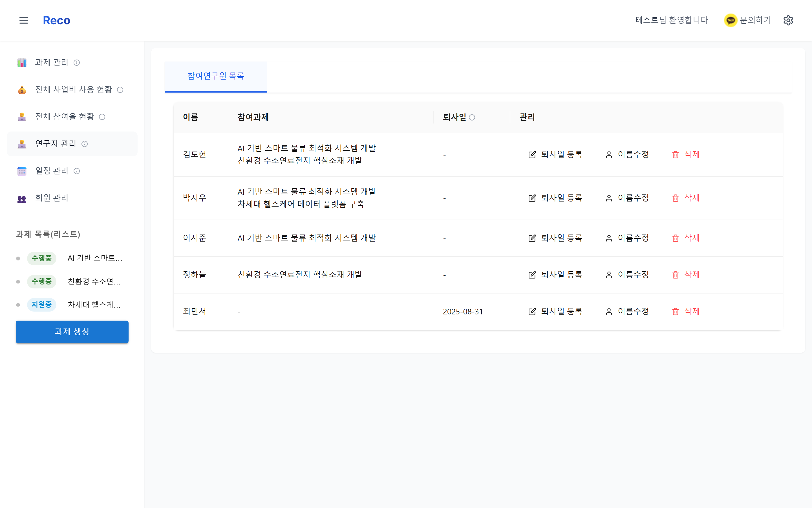Click edit pencil icon in 정하늘 row
Viewport: 812px width, 508px height.
pos(532,275)
